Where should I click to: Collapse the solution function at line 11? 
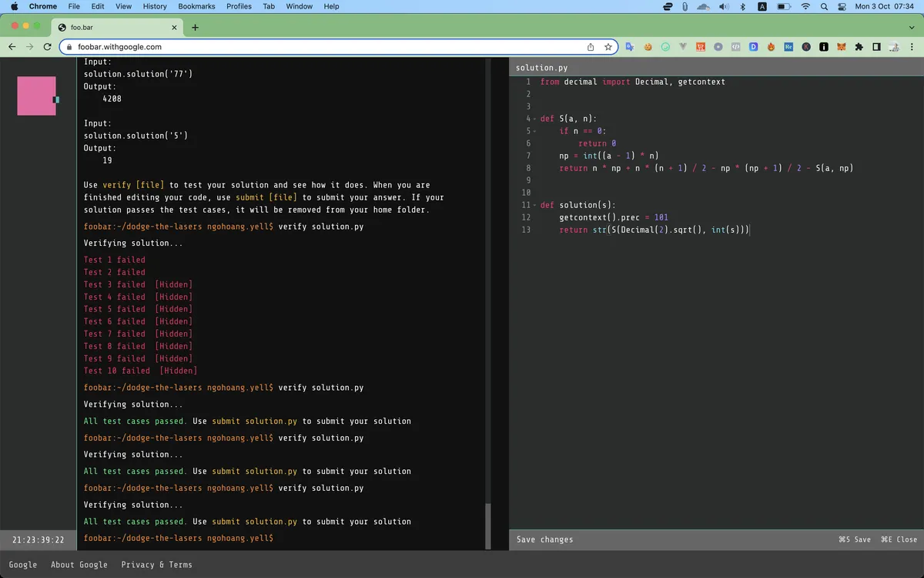pos(534,204)
